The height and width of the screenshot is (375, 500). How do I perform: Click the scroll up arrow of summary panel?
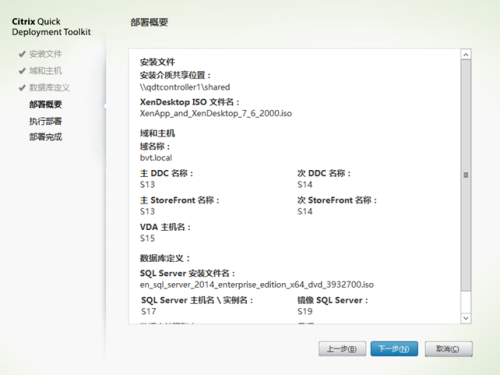click(466, 54)
